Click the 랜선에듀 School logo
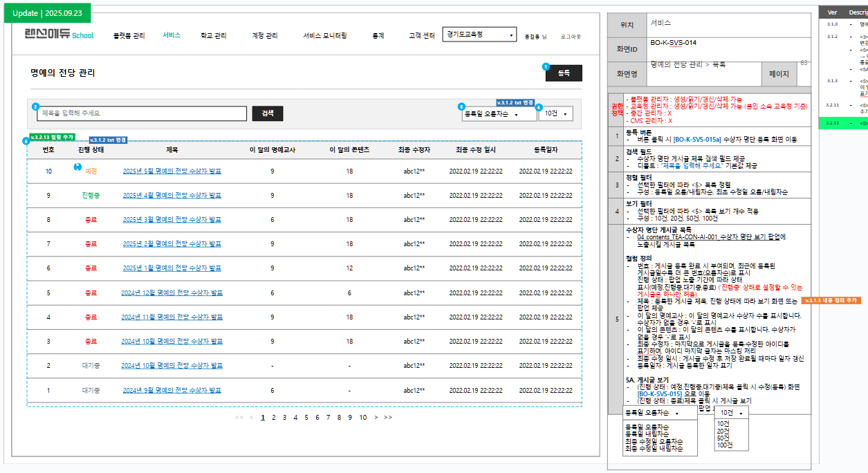Viewport: 868px width, 473px height. (59, 35)
